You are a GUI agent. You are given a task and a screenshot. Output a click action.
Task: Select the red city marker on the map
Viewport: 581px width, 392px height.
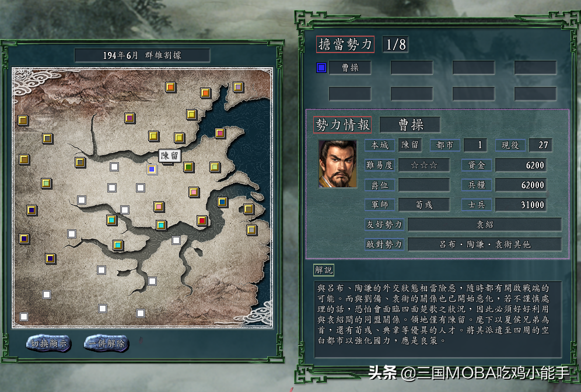pyautogui.click(x=202, y=221)
